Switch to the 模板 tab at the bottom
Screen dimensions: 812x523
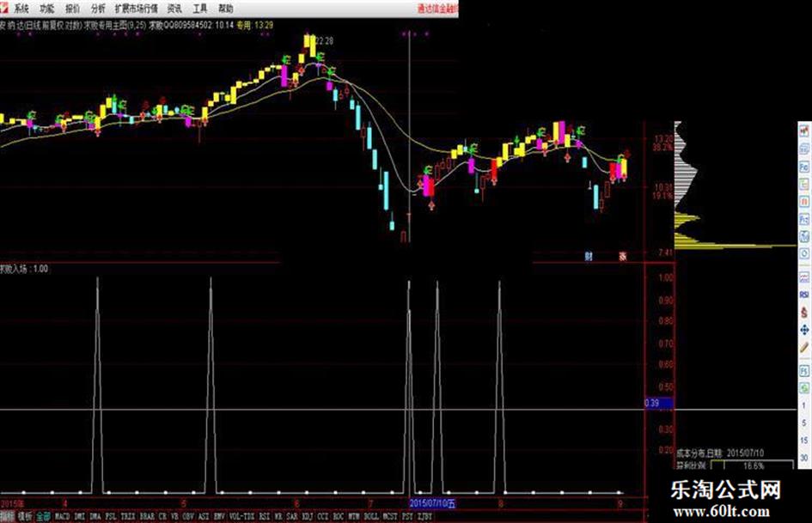point(26,516)
